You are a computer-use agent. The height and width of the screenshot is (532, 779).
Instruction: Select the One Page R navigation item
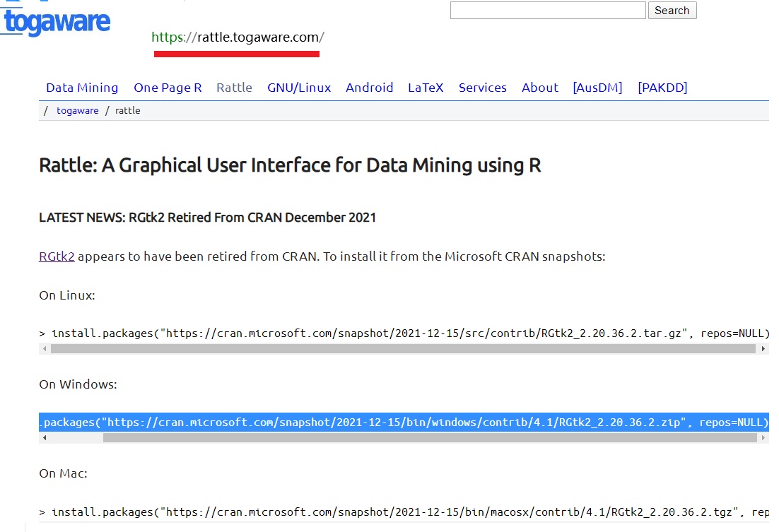pos(168,88)
